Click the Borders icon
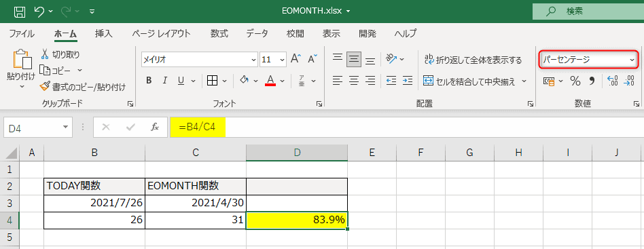The height and width of the screenshot is (249, 644). tap(212, 81)
